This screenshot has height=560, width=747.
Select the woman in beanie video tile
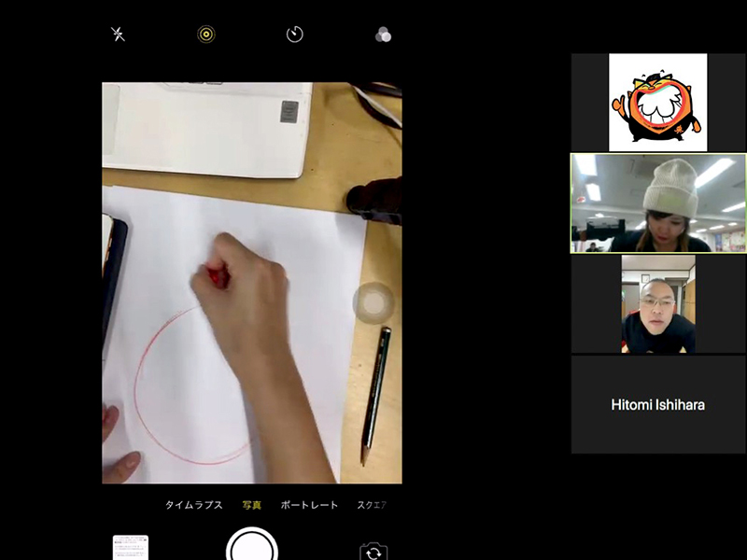tap(658, 203)
